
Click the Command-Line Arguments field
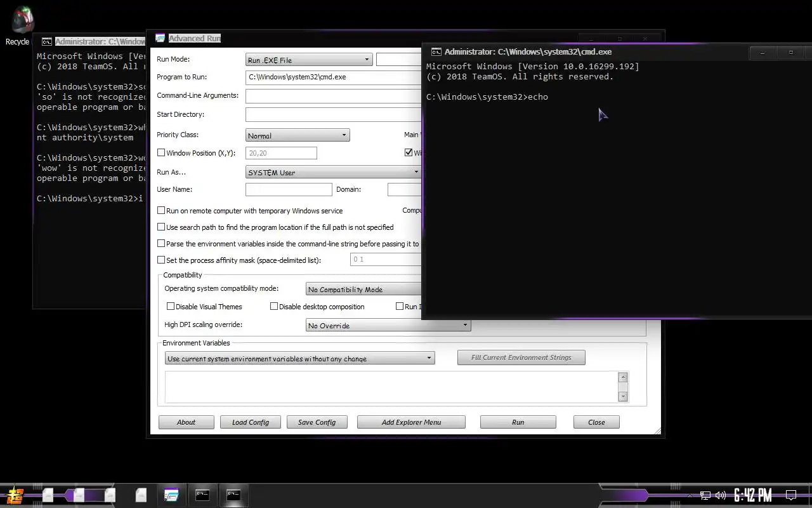(333, 97)
